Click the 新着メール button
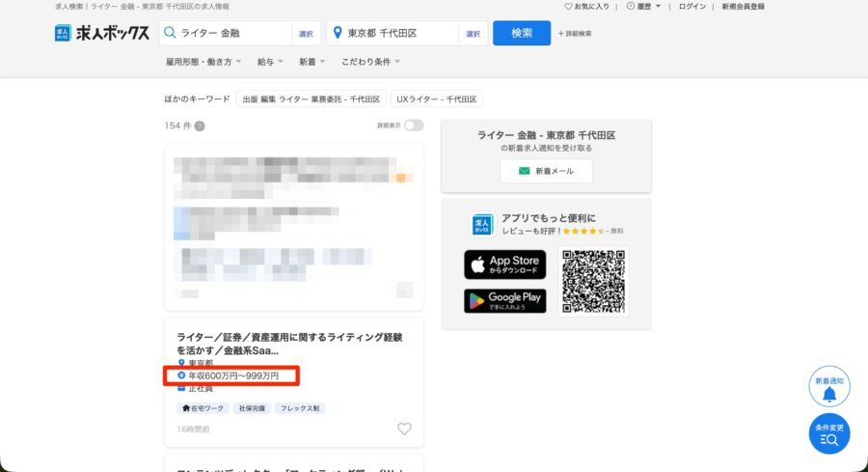This screenshot has width=868, height=472. point(546,171)
